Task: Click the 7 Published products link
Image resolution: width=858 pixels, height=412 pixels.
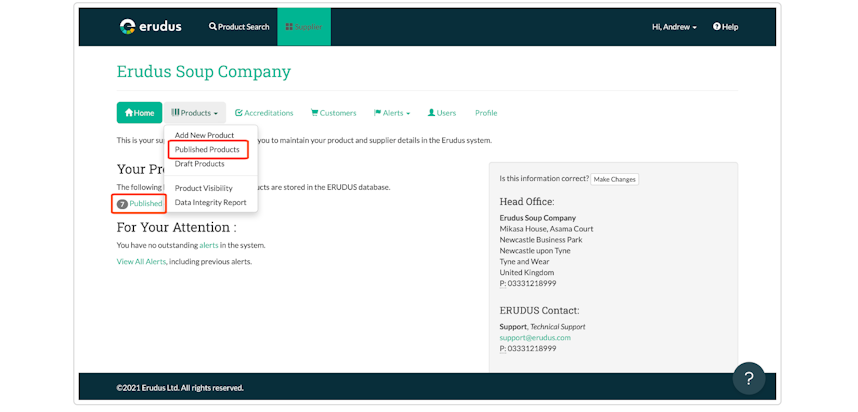Action: (140, 204)
